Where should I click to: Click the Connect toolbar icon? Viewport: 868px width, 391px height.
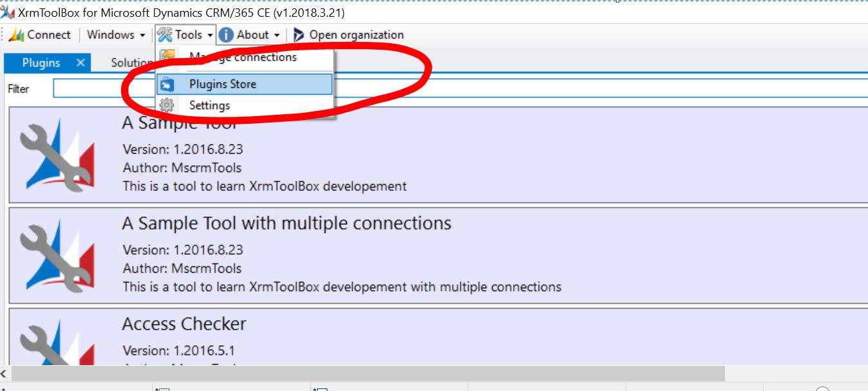[x=16, y=35]
